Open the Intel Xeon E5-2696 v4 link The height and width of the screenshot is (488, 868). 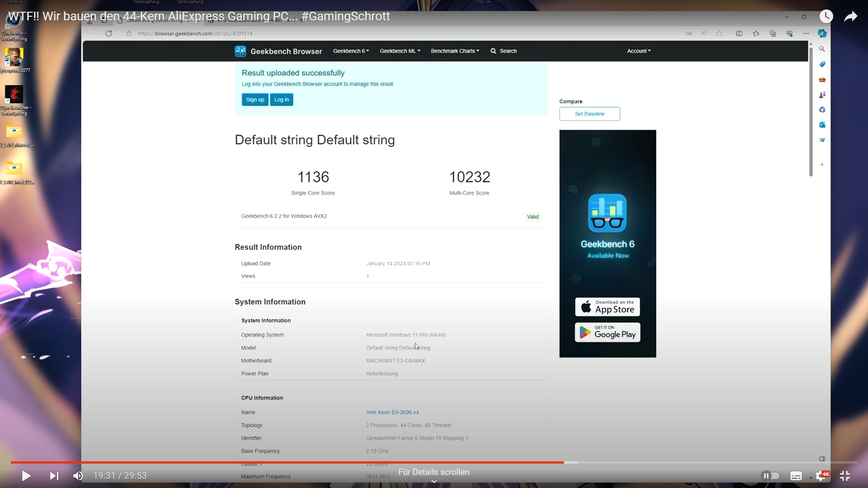(x=392, y=412)
